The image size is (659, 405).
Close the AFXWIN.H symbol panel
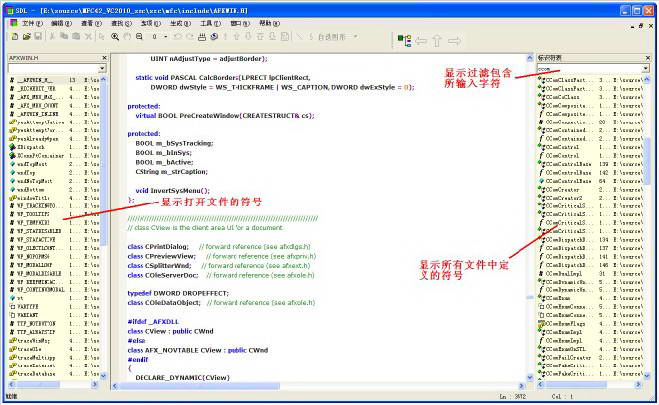click(104, 58)
